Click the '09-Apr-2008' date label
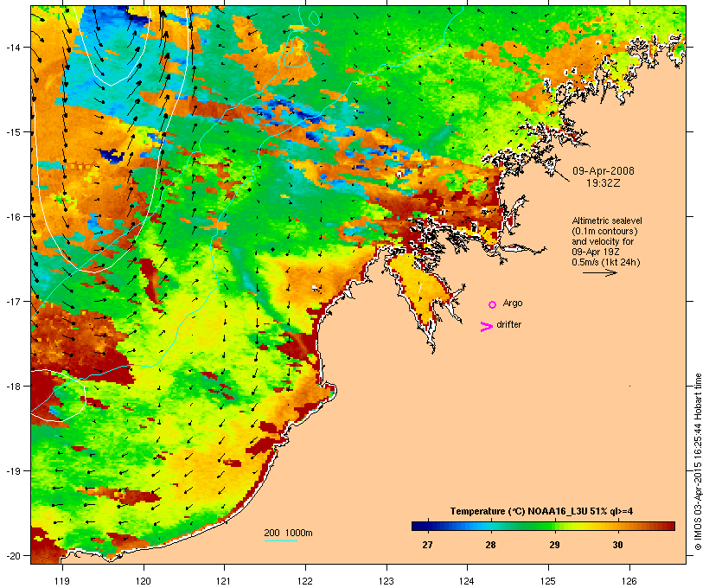The height and width of the screenshot is (588, 709). click(x=604, y=171)
